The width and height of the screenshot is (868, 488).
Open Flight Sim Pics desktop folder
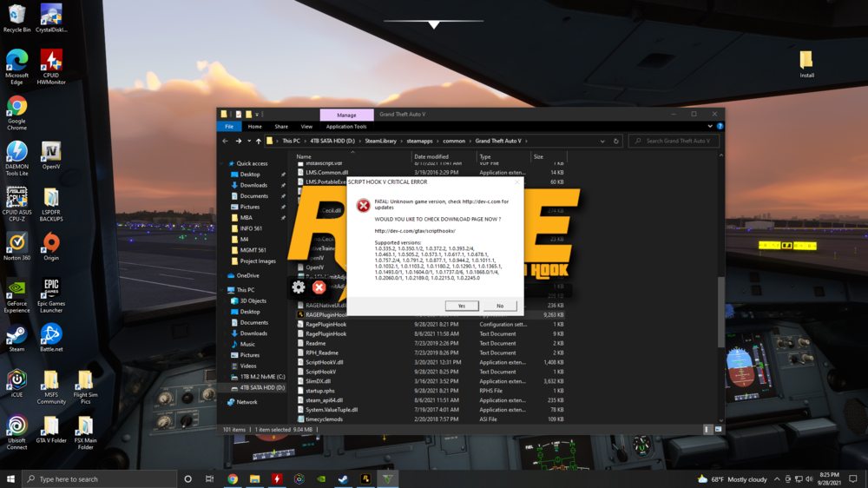click(x=85, y=387)
